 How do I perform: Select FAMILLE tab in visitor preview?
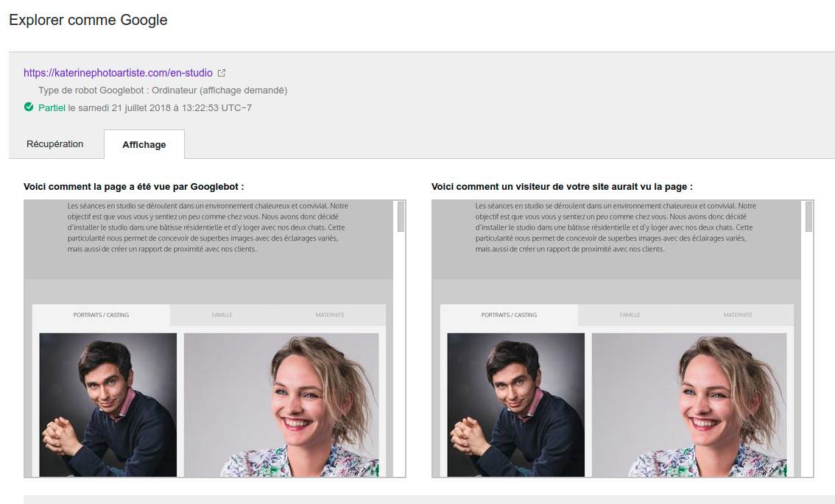630,315
